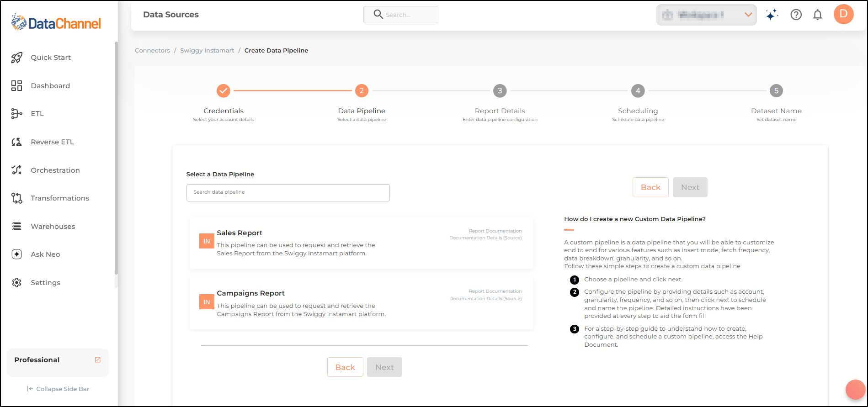Click the orange chat bubble widget
The image size is (868, 407).
pos(855,390)
